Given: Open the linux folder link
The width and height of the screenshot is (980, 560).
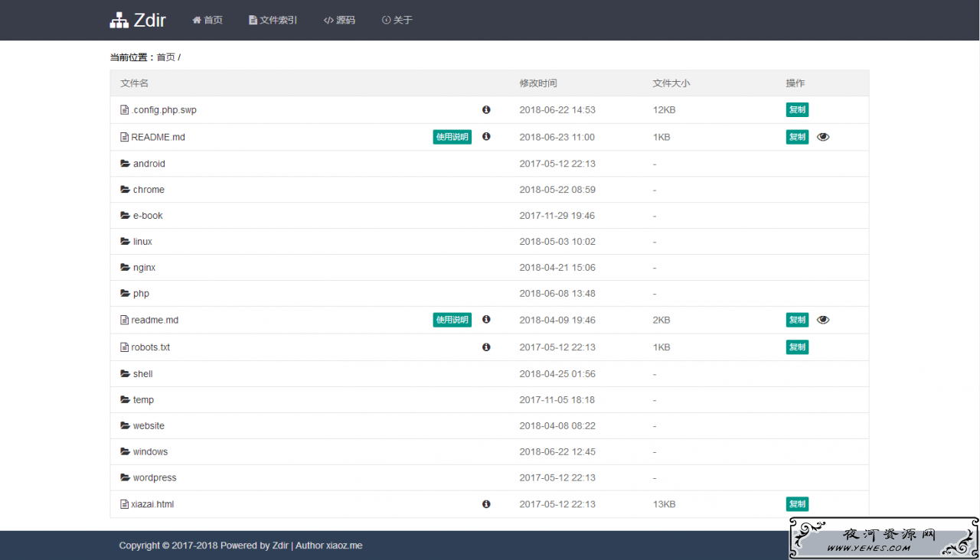Looking at the screenshot, I should click(x=142, y=242).
